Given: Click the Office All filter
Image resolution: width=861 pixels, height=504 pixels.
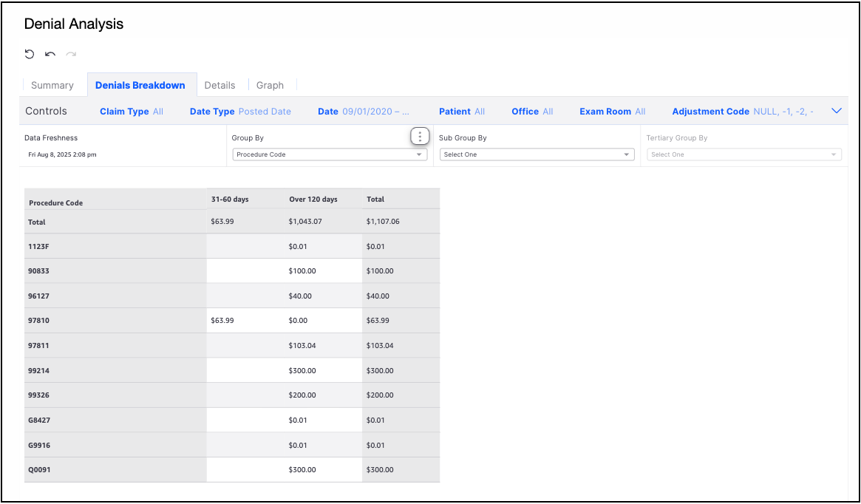Looking at the screenshot, I should [x=532, y=112].
